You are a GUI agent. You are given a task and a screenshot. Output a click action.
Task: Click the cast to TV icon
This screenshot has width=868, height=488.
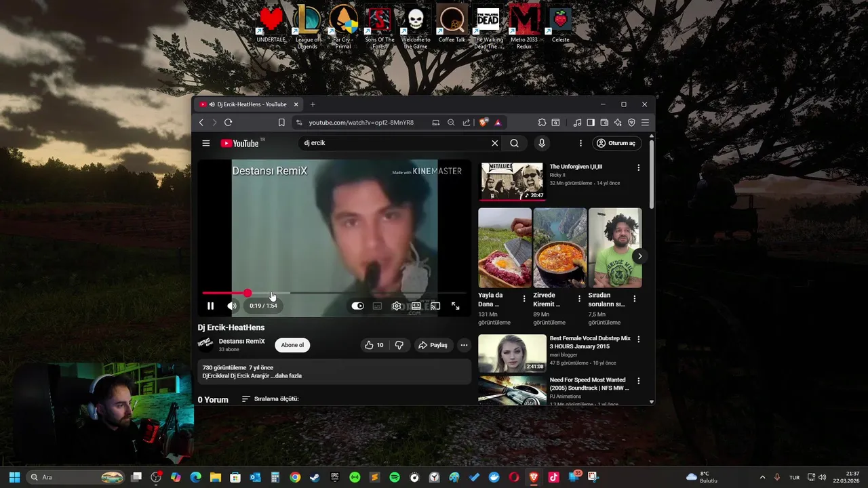(x=435, y=306)
